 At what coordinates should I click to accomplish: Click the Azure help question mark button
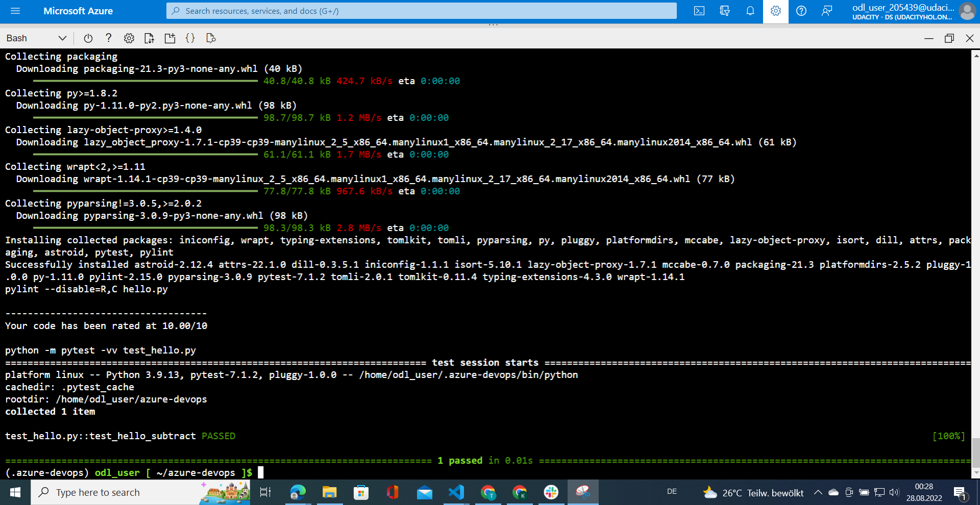click(x=801, y=11)
